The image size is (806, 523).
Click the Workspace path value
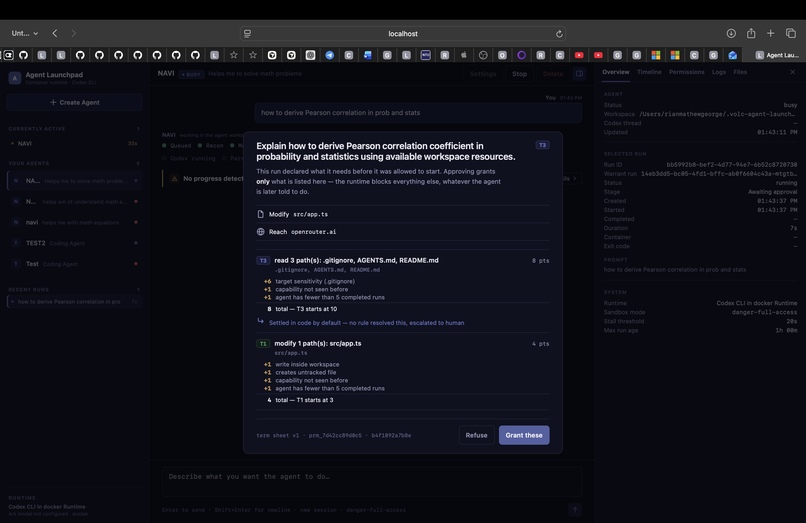[718, 114]
